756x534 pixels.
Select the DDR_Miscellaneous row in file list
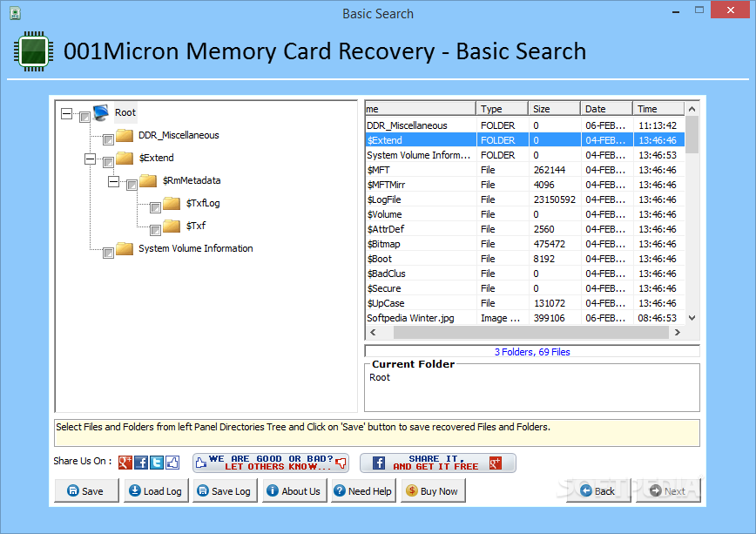point(524,125)
